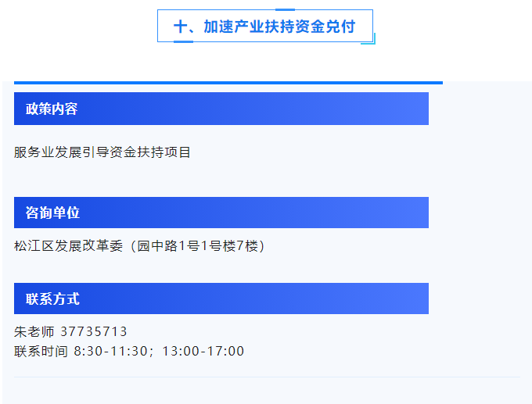Click the 朱老师 contact name
This screenshot has height=404, width=532.
coord(34,331)
